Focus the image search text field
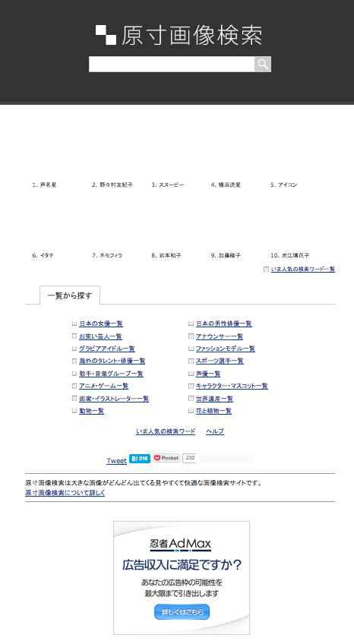 pyautogui.click(x=172, y=65)
